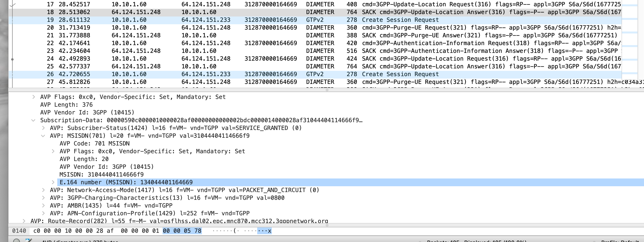Expand the E.164 number (MSISDN) entry
The height and width of the screenshot is (242, 644).
pyautogui.click(x=53, y=182)
